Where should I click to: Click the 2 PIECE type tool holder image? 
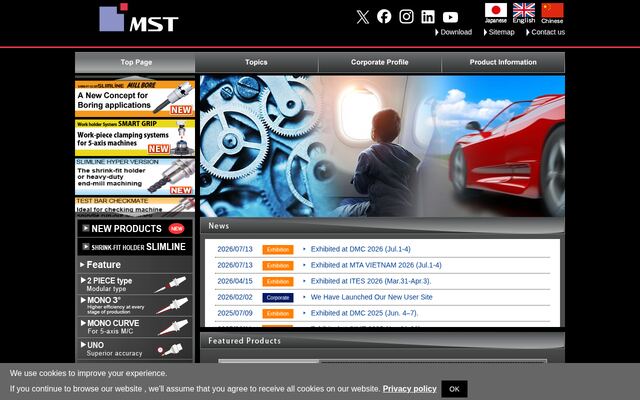[171, 284]
